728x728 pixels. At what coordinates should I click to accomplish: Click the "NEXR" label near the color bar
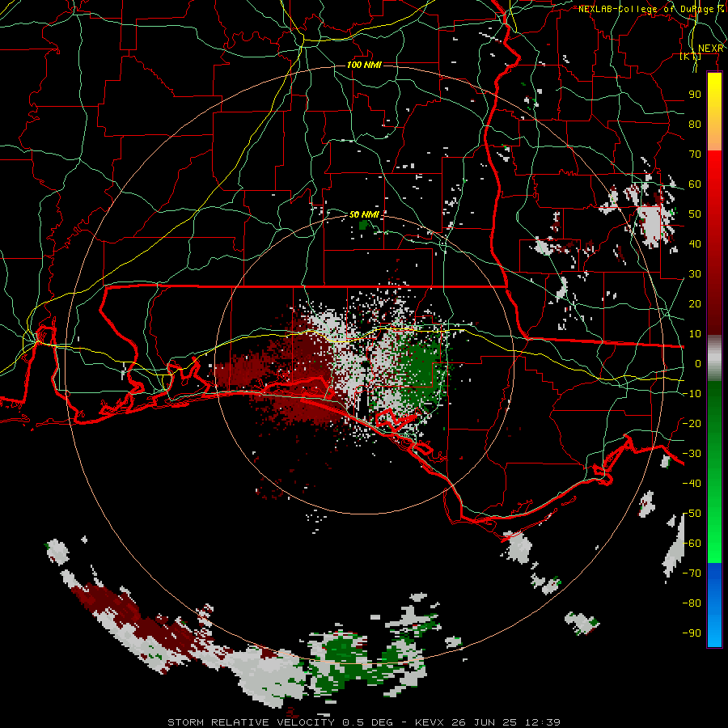coord(710,49)
